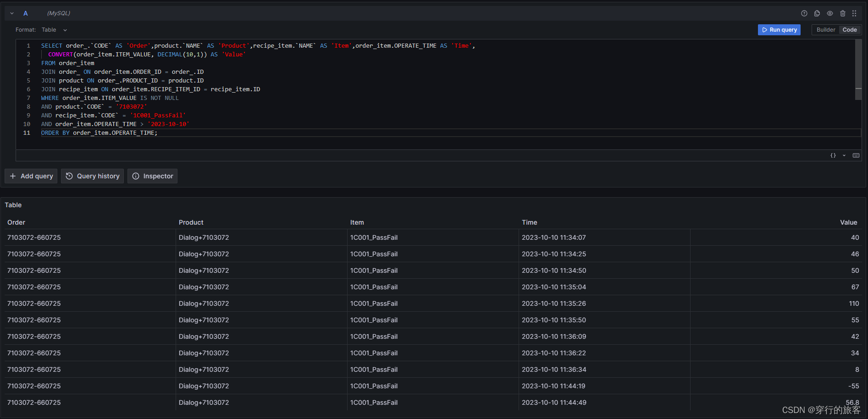Sort results by the Value column header
The height and width of the screenshot is (419, 868).
click(x=849, y=222)
